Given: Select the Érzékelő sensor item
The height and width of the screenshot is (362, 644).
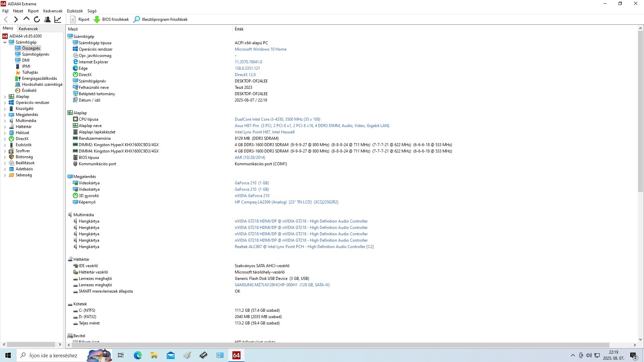Looking at the screenshot, I should click(x=29, y=90).
